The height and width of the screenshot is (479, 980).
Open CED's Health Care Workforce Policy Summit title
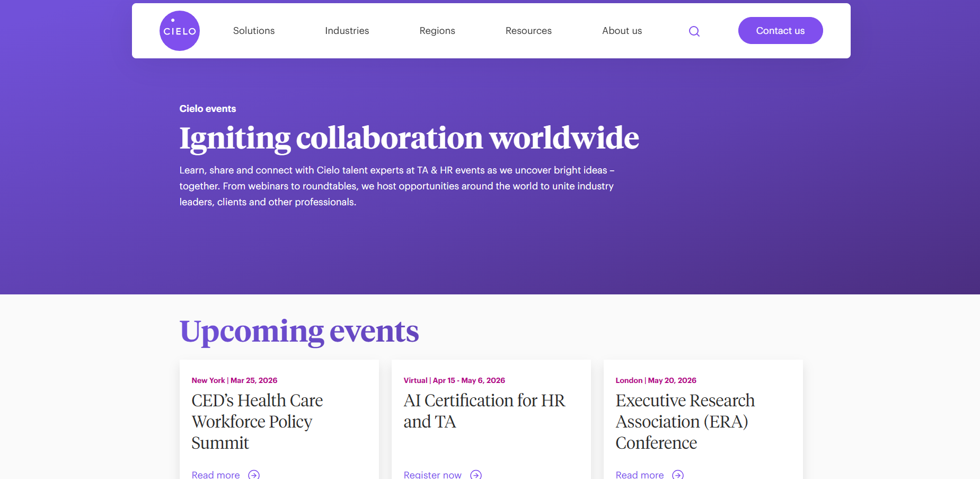[x=257, y=422]
